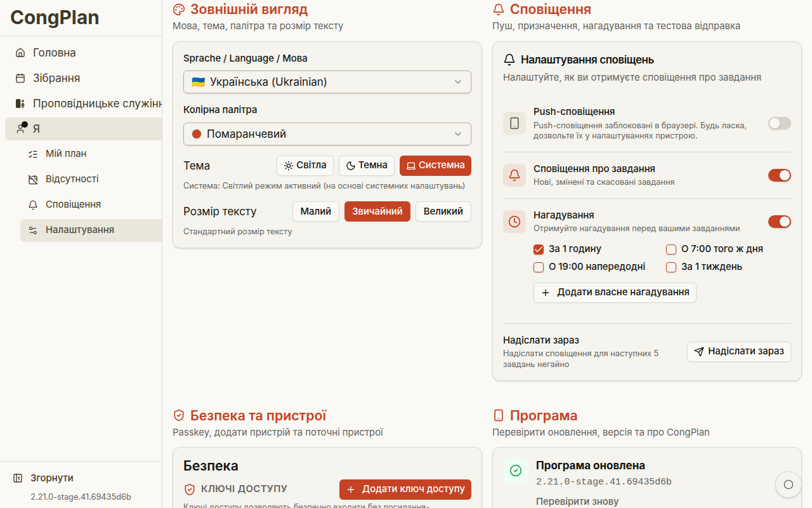Click Додати ключ доступу button

click(x=405, y=490)
